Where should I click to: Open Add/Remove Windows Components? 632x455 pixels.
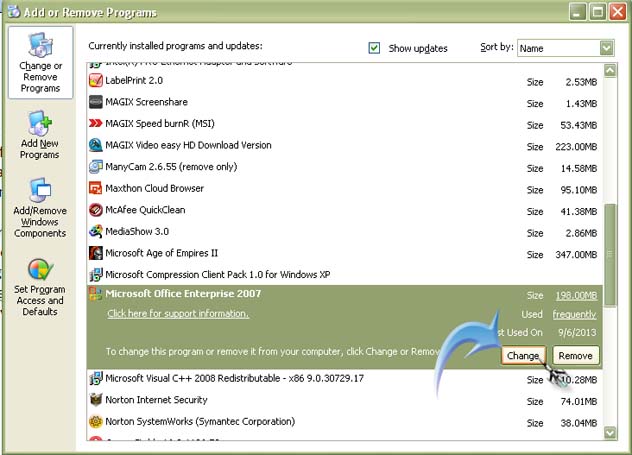point(40,208)
